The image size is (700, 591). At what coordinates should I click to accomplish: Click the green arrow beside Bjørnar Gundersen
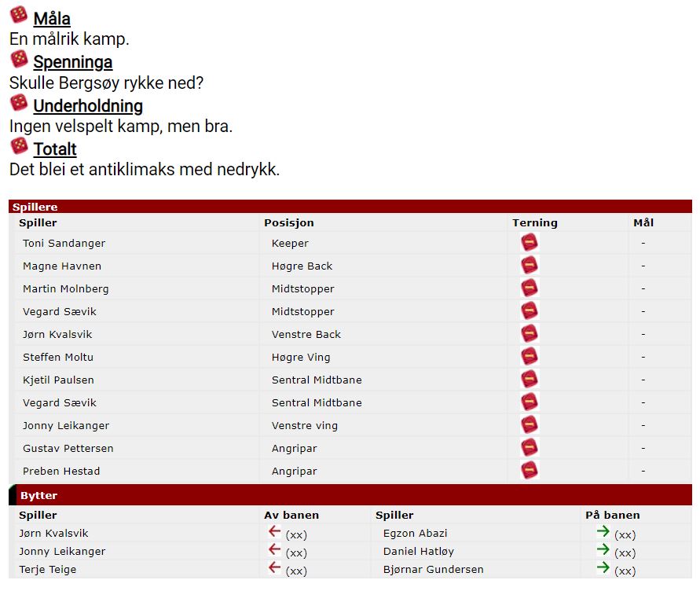point(603,568)
